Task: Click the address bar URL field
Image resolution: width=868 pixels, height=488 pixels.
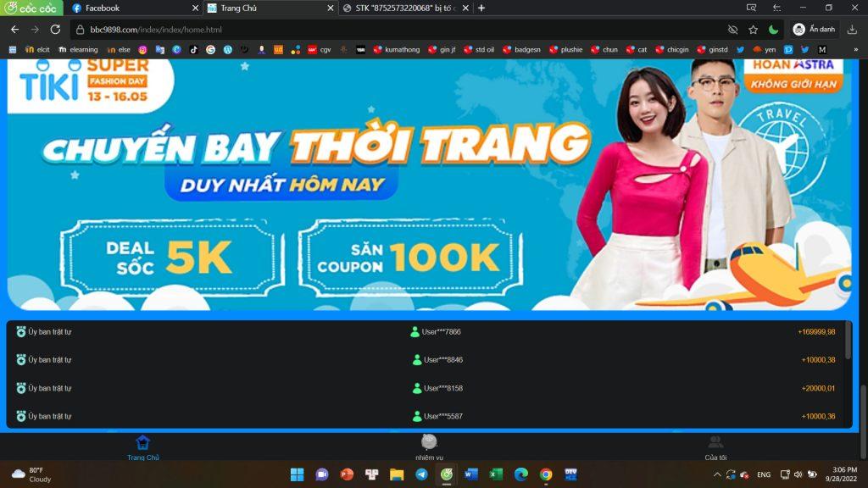Action: coord(381,29)
